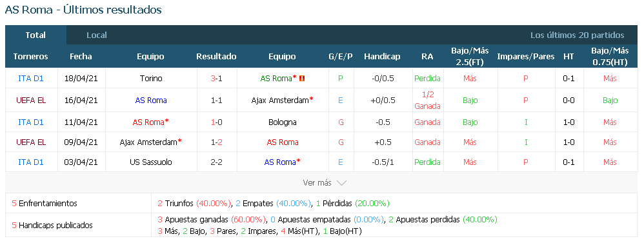
Task: Click the 1/2 Ganada RA cell
Action: (x=427, y=101)
